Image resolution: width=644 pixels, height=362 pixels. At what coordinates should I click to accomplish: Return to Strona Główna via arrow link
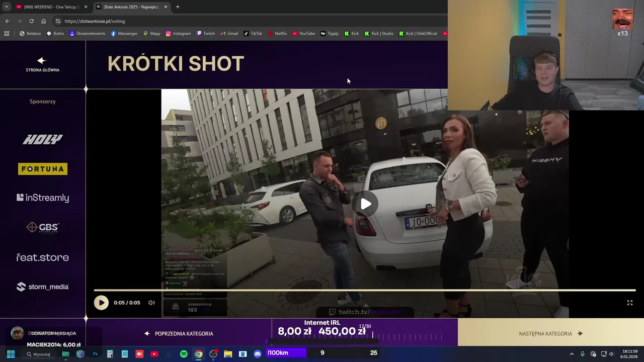[42, 64]
